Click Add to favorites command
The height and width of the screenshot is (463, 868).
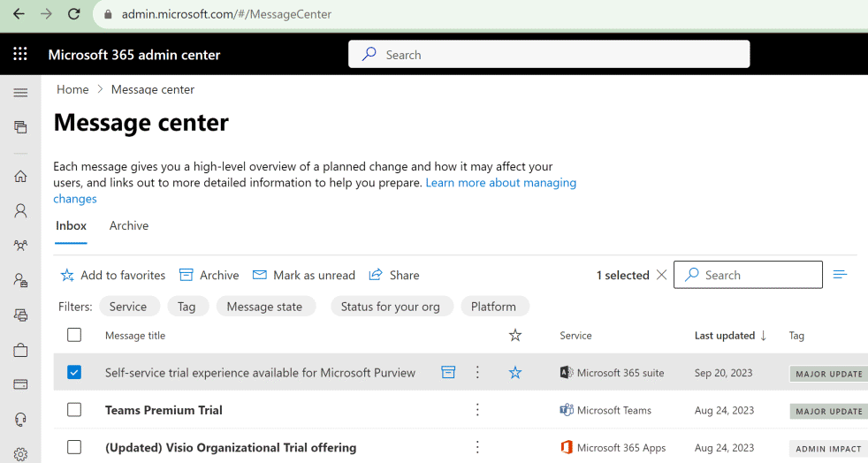pos(113,275)
